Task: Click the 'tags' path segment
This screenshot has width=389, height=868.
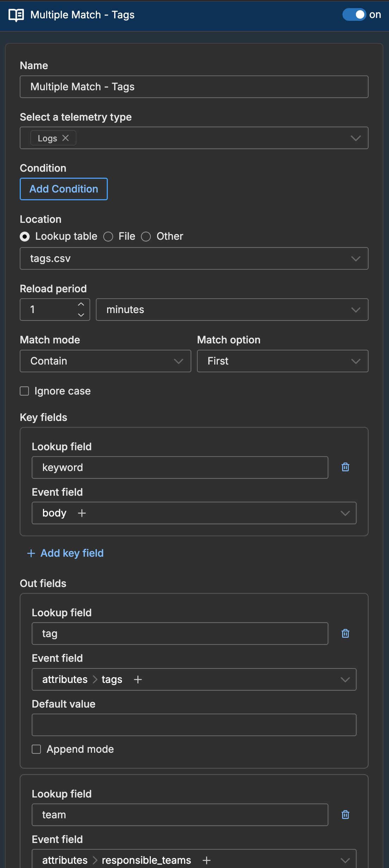Action: pyautogui.click(x=112, y=680)
